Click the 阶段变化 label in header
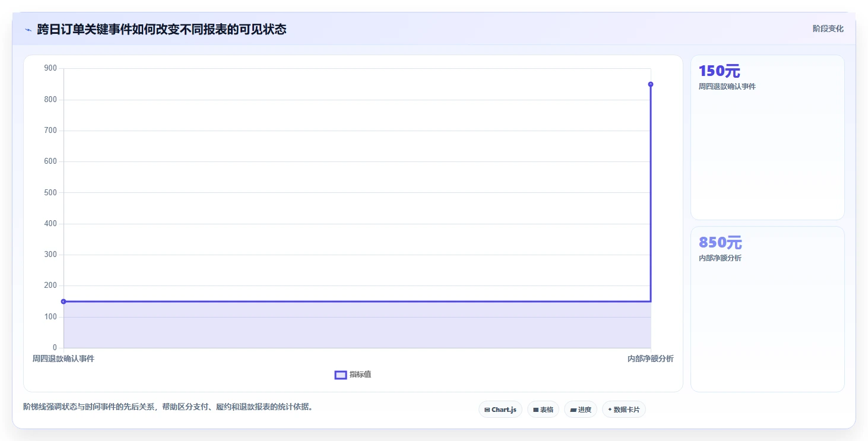 pyautogui.click(x=828, y=28)
